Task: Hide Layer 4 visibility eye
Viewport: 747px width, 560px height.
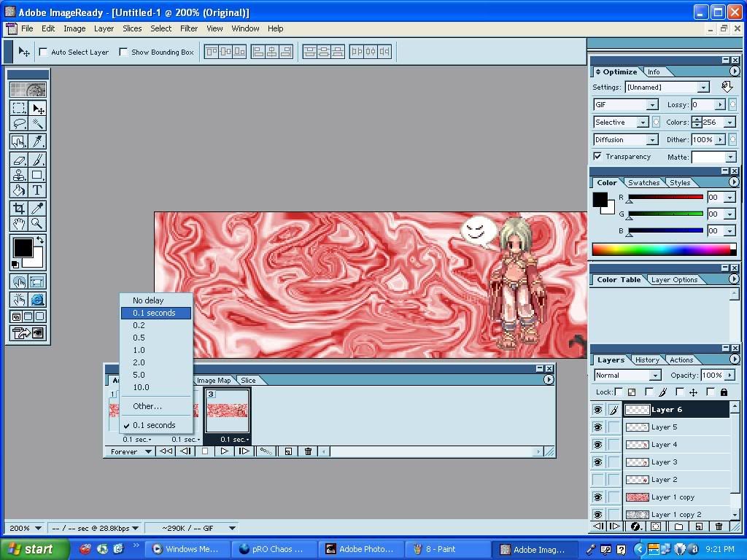Action: (597, 445)
